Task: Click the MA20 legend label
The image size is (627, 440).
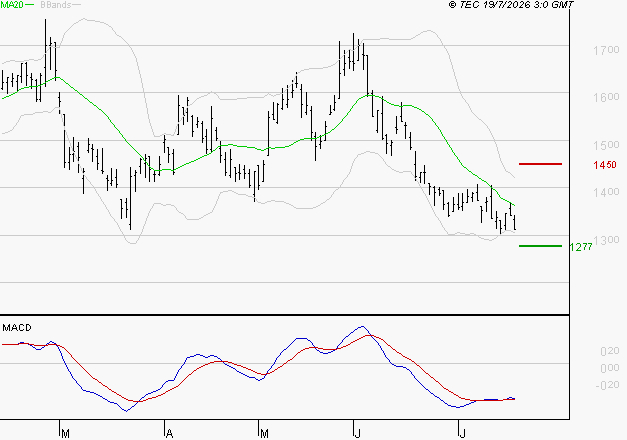Action: (x=11, y=4)
